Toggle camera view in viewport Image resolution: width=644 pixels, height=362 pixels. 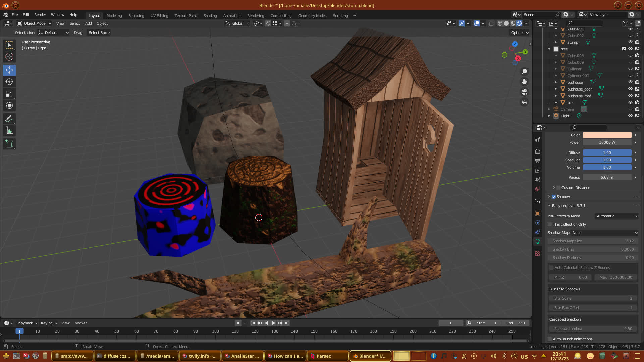pyautogui.click(x=524, y=92)
